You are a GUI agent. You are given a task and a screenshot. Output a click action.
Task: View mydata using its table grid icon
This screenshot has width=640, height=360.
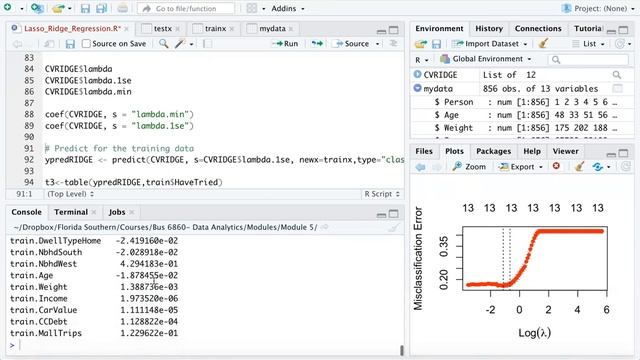click(617, 88)
